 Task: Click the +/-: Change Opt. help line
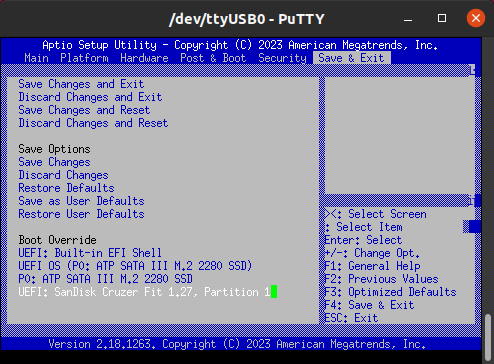pyautogui.click(x=372, y=253)
